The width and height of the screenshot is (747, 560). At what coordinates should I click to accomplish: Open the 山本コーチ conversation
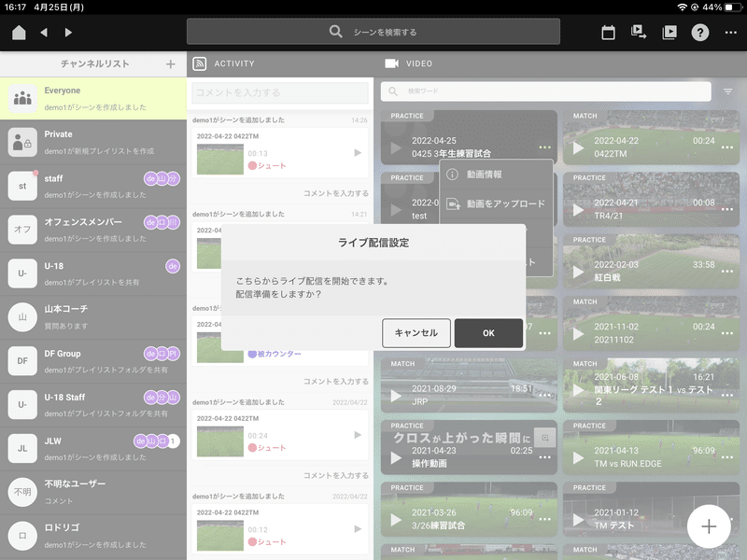click(x=93, y=317)
